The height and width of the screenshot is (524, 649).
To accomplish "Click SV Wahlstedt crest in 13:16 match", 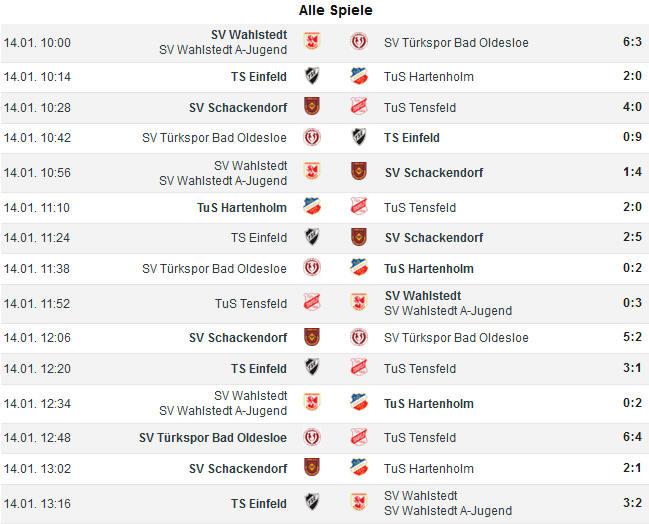I will 358,502.
